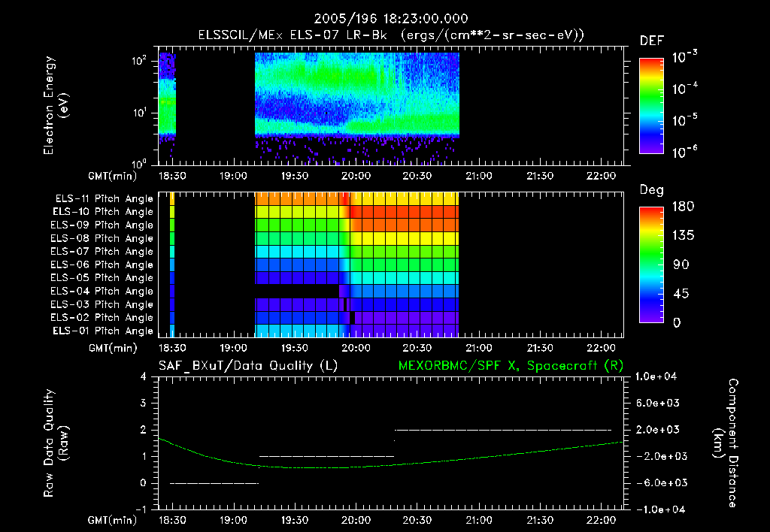Click the 10⁻³ tick on DEF scale
The height and width of the screenshot is (532, 770).
684,56
